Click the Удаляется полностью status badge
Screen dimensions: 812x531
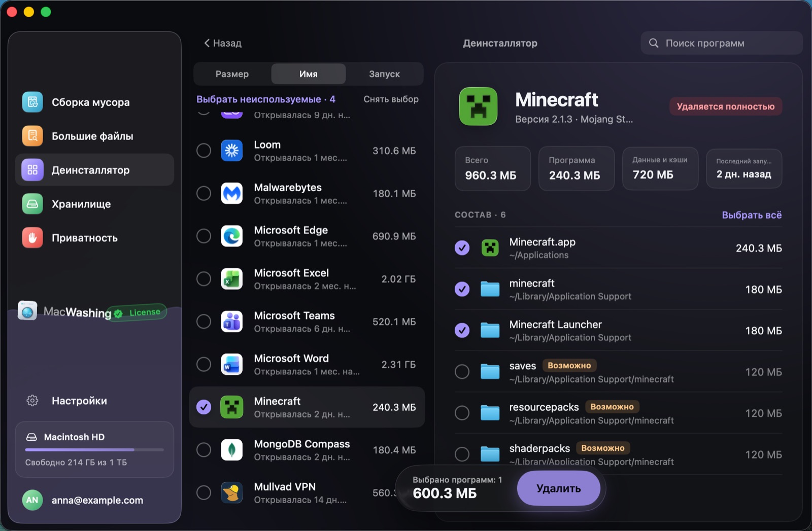pyautogui.click(x=726, y=107)
